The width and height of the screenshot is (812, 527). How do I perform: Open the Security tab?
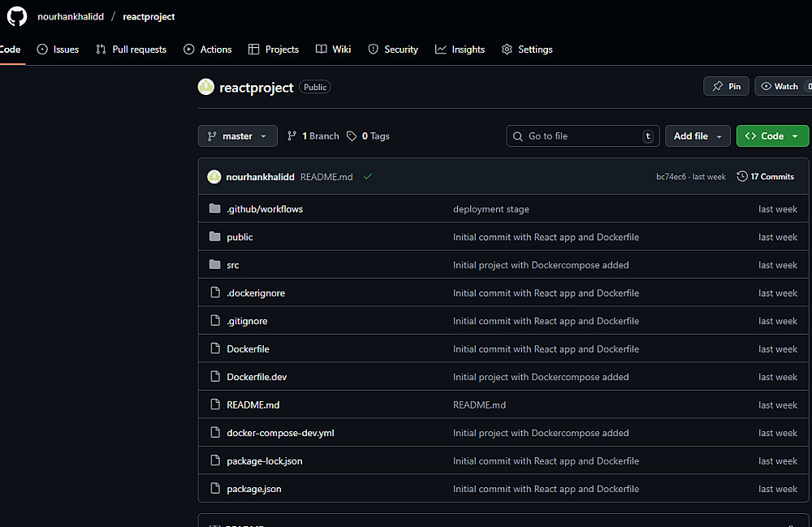coord(393,50)
